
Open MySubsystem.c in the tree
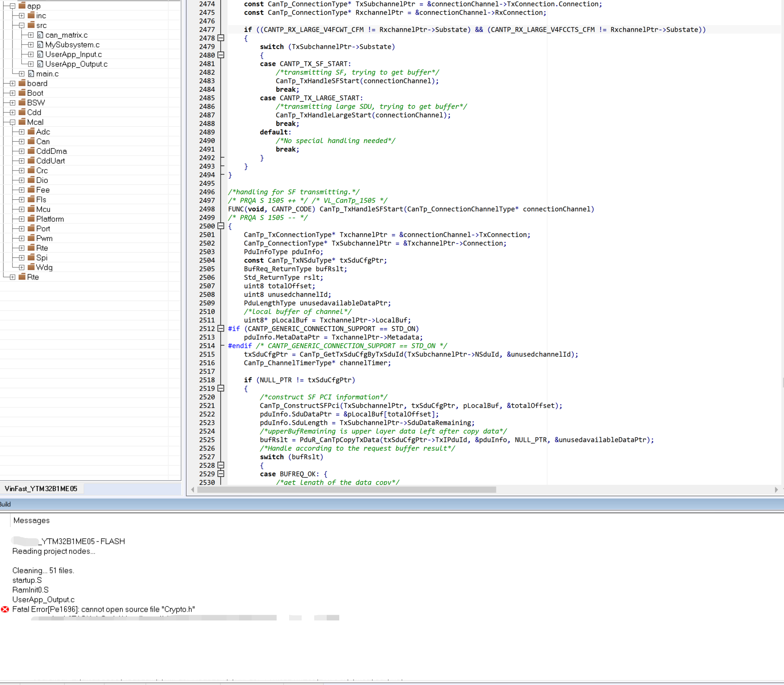point(72,45)
